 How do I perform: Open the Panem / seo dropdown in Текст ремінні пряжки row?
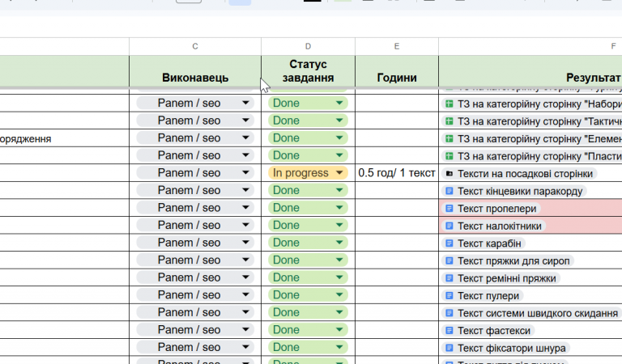coord(195,277)
